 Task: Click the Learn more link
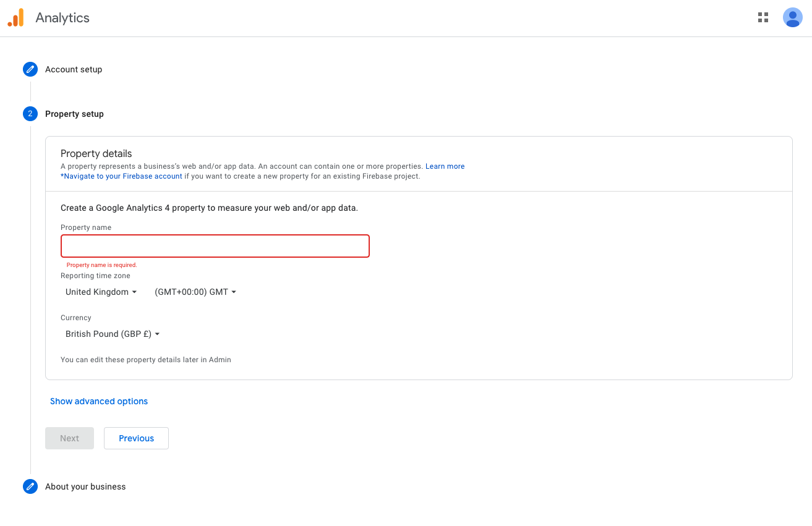(445, 166)
